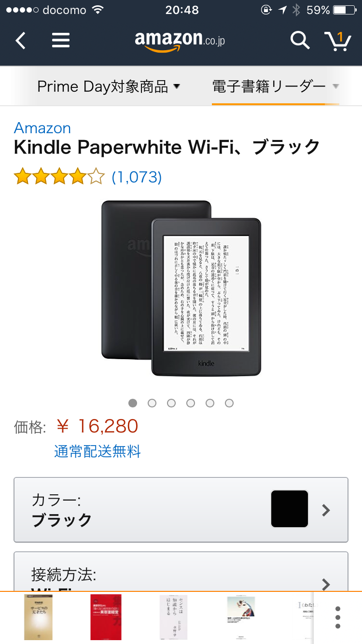This screenshot has width=362, height=644.
Task: Open the カラー selection chevron
Action: coord(326,510)
